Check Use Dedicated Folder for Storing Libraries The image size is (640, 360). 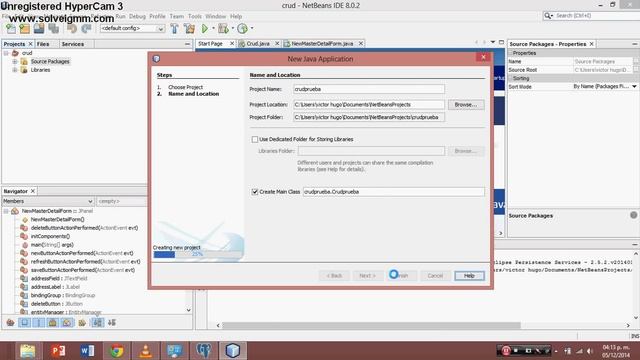(255, 140)
